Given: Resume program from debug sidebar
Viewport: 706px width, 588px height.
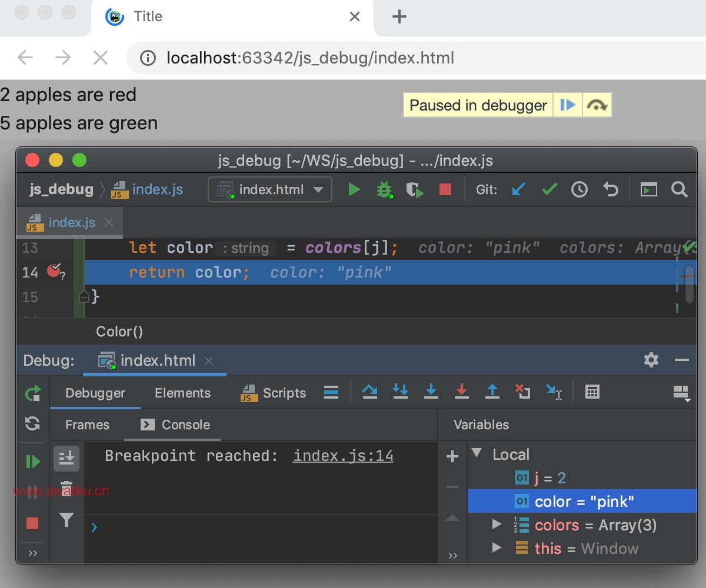Looking at the screenshot, I should point(33,462).
